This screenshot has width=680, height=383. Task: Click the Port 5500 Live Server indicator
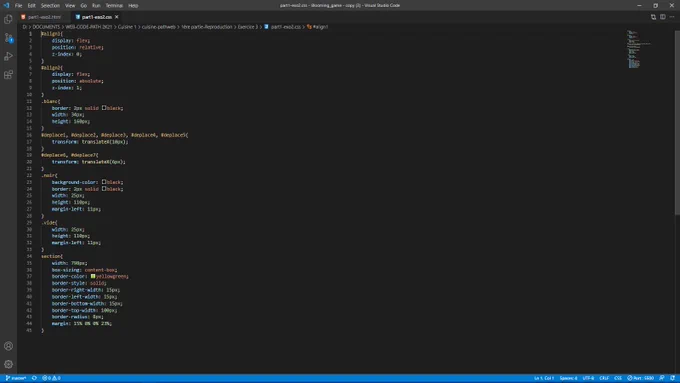[641, 378]
